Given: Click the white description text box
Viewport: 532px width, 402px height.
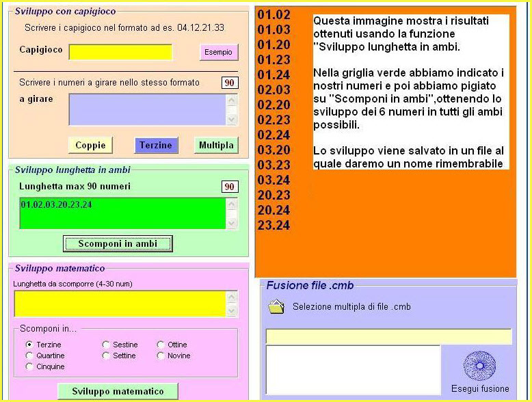Looking at the screenshot, I should click(x=411, y=92).
